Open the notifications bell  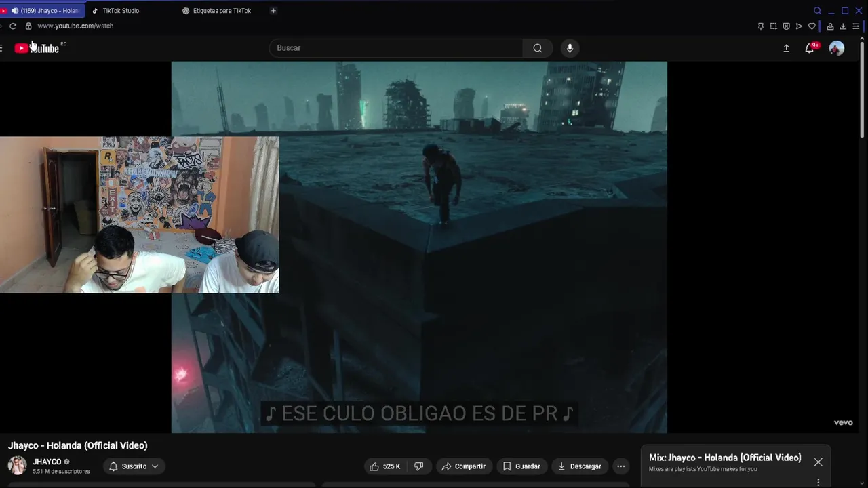click(x=809, y=48)
